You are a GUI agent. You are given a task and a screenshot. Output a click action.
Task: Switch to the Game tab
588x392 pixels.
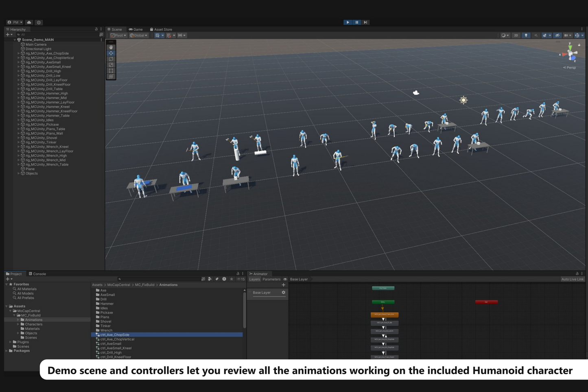pos(136,29)
